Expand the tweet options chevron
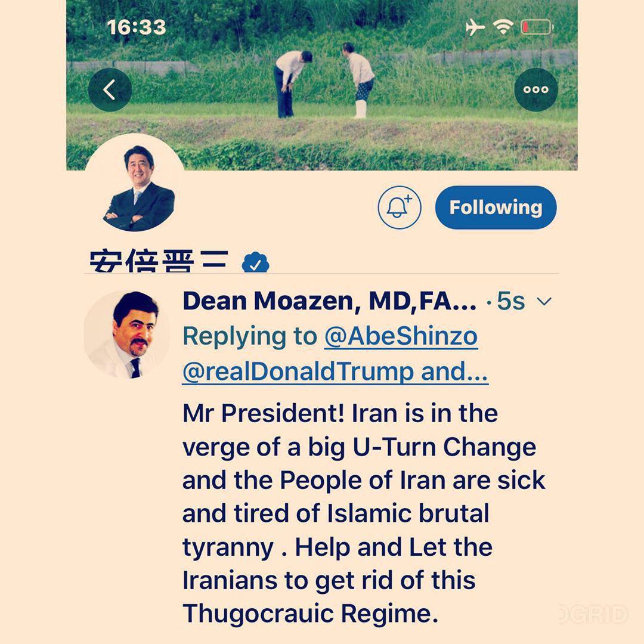 pyautogui.click(x=544, y=302)
